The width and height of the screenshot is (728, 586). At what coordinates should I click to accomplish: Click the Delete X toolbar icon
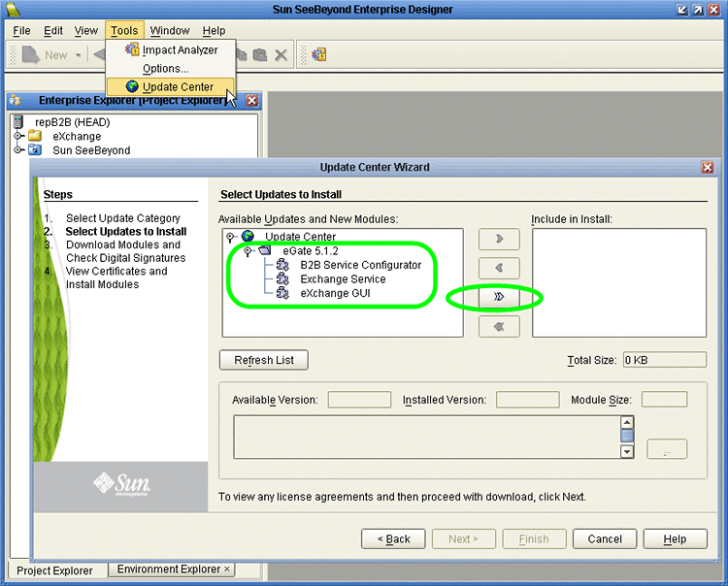(281, 55)
